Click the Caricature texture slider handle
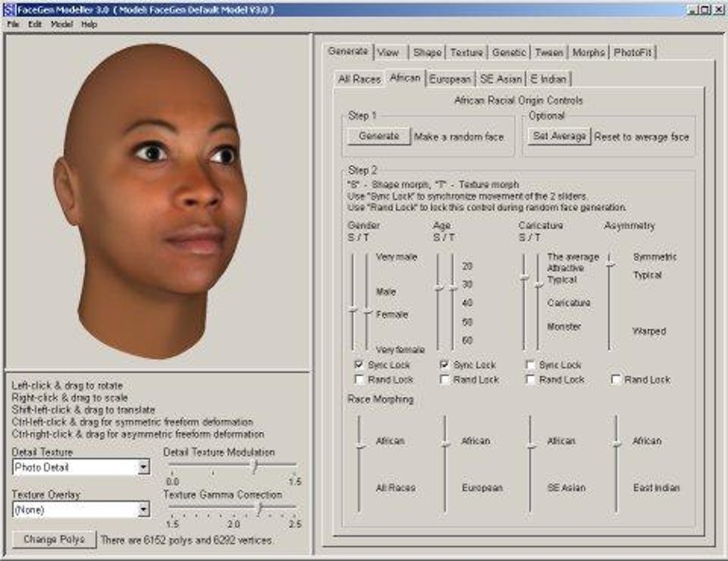Viewport: 728px width, 561px height. [x=539, y=285]
